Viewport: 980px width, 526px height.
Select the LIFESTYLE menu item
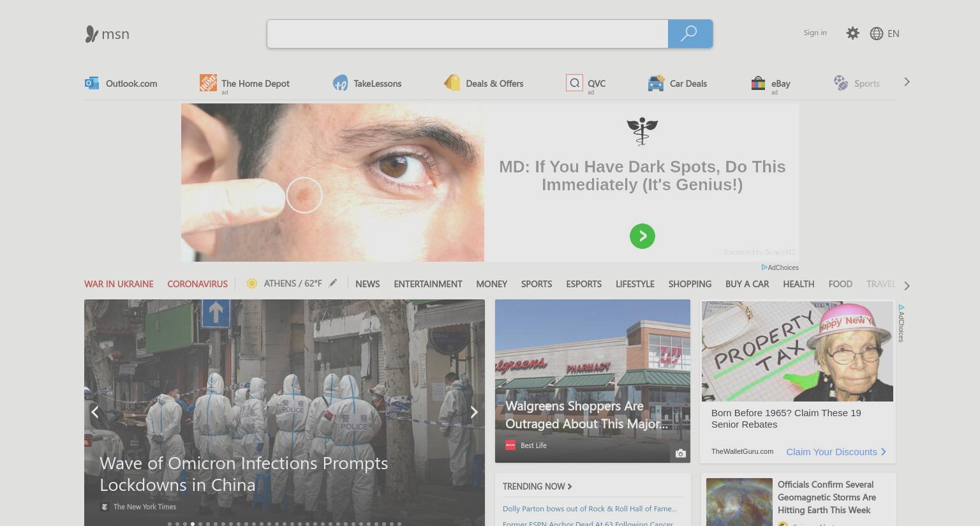[635, 284]
